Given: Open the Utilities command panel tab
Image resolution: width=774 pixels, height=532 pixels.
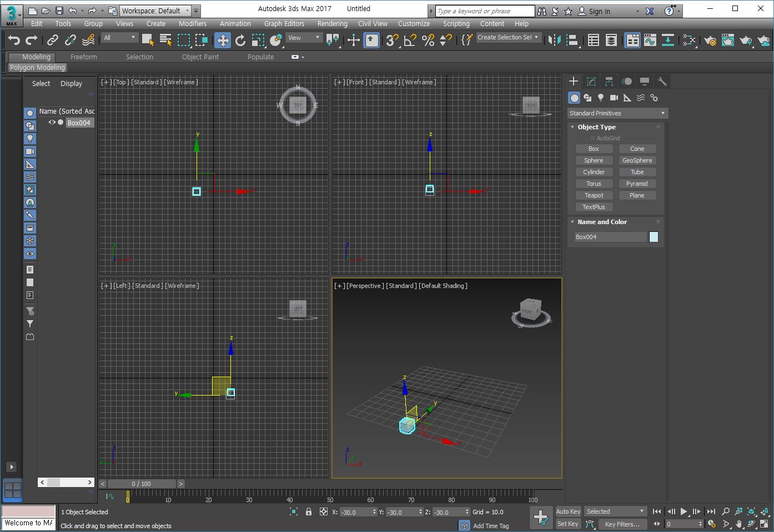Looking at the screenshot, I should (x=662, y=82).
